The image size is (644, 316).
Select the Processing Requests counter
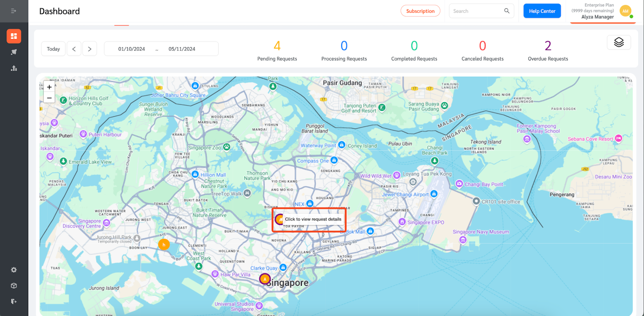(x=344, y=50)
